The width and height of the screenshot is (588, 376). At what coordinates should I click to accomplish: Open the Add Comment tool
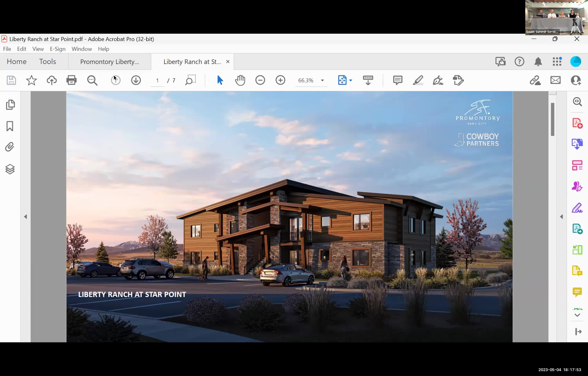pos(397,80)
